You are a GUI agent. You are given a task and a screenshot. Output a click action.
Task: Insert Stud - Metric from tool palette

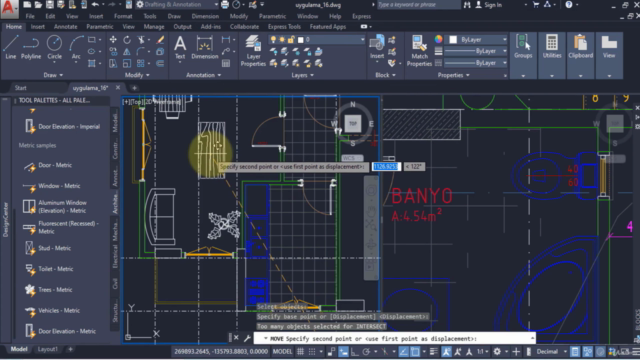tap(47, 248)
